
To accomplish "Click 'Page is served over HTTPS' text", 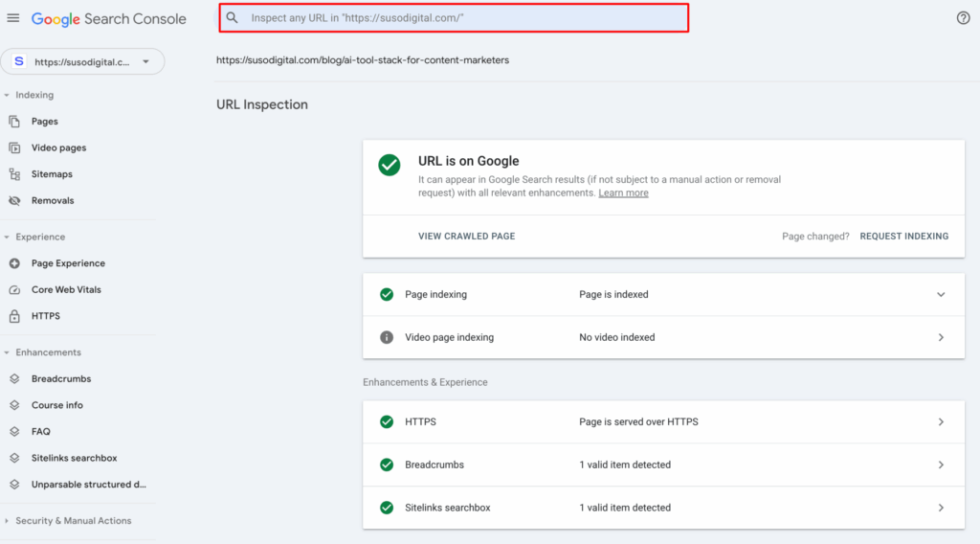I will 638,422.
